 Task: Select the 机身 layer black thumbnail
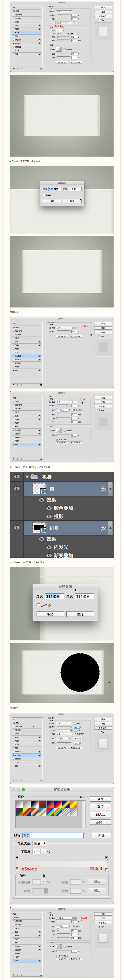(39, 528)
